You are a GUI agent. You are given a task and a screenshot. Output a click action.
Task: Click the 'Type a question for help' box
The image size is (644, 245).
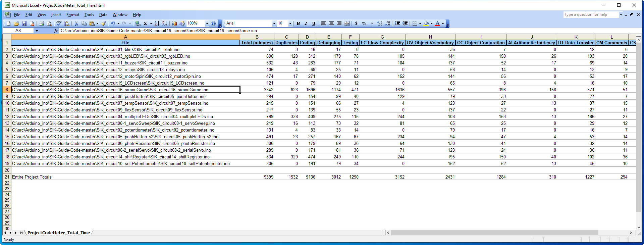pos(591,14)
